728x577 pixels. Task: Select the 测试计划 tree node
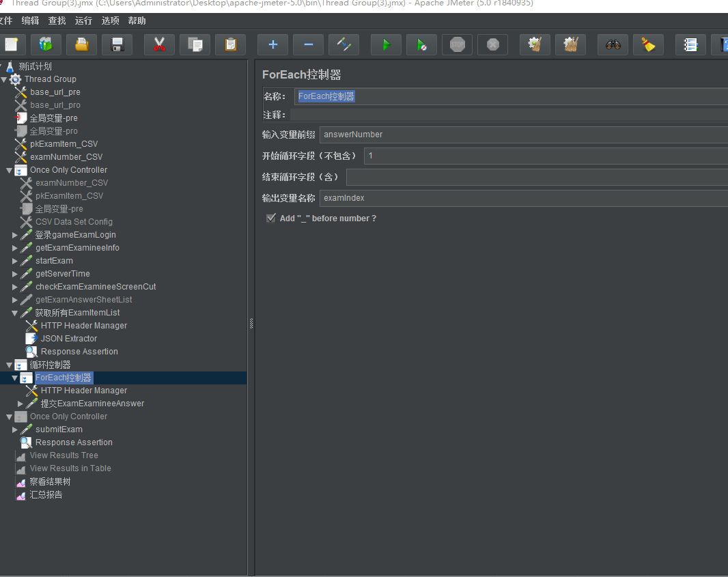[35, 66]
